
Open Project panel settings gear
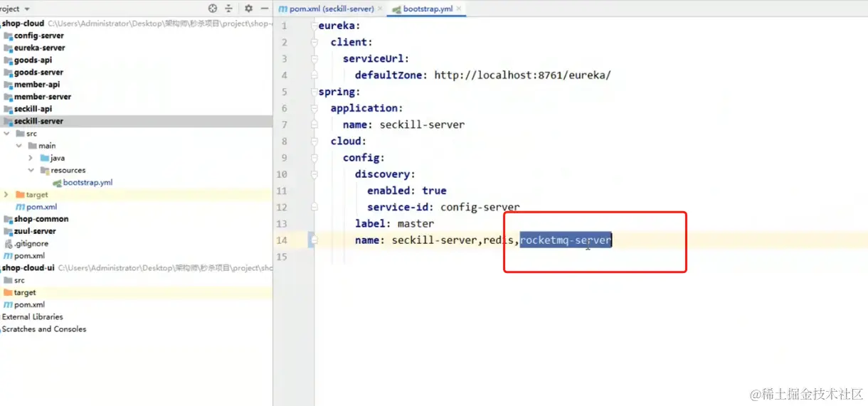tap(248, 9)
